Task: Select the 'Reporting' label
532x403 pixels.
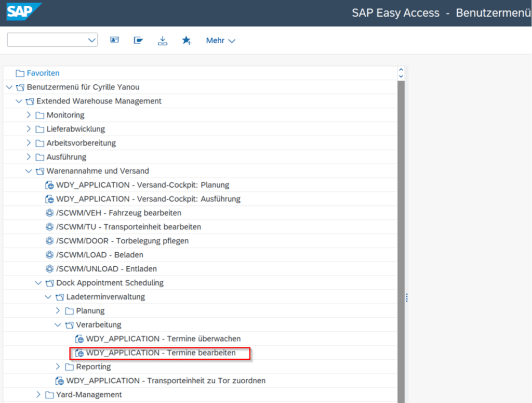Action: (x=94, y=367)
